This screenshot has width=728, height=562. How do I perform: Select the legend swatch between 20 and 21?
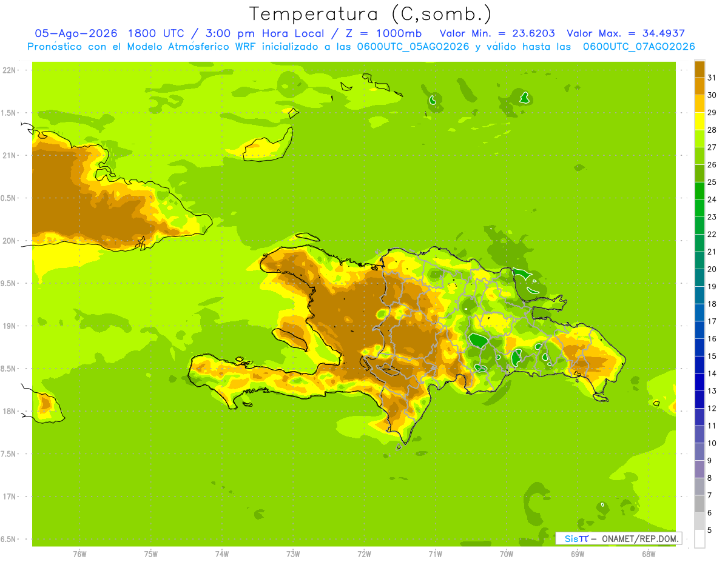click(699, 260)
